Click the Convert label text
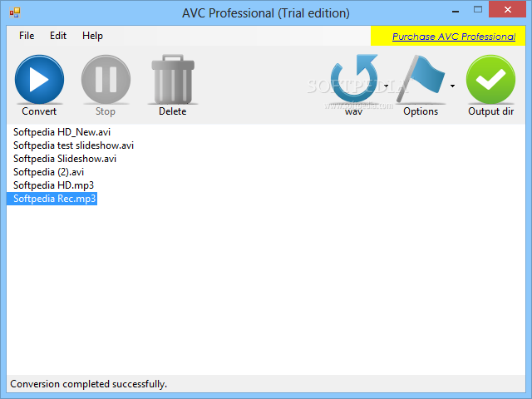532x399 pixels. click(x=39, y=111)
